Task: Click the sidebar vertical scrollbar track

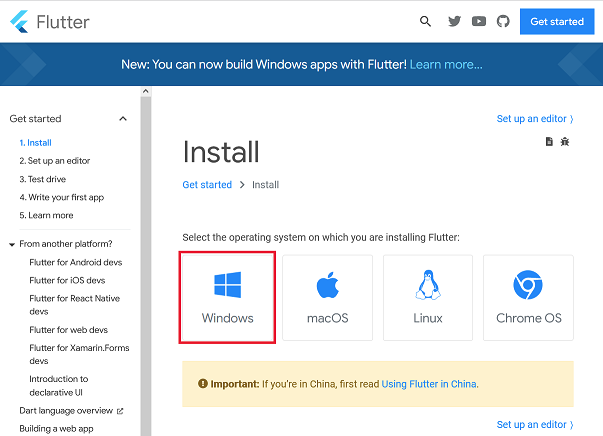Action: pos(145,265)
